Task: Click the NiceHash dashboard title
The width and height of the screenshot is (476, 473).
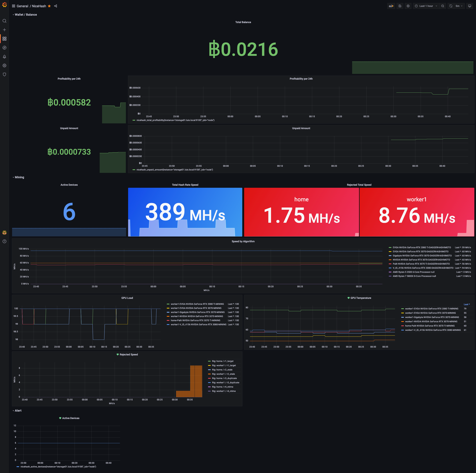Action: click(x=39, y=6)
